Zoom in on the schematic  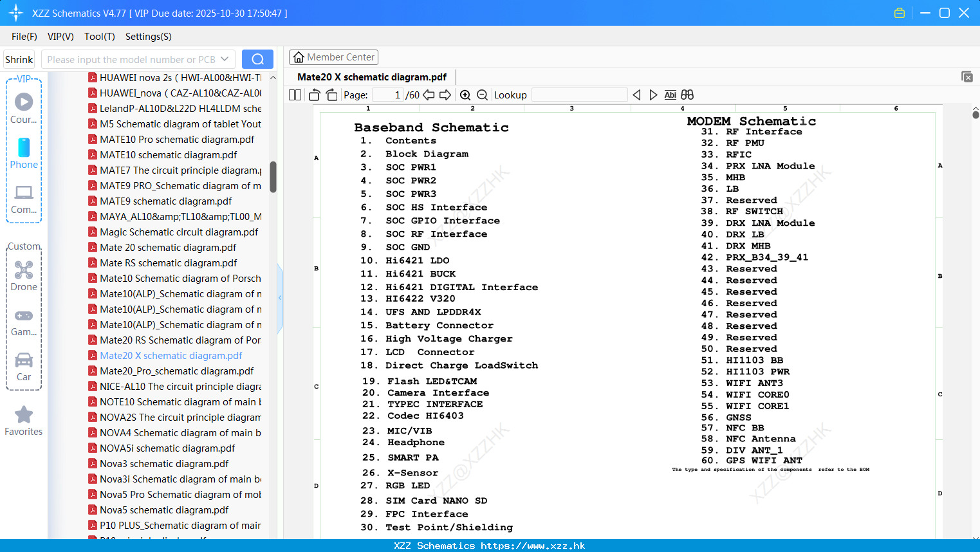pyautogui.click(x=465, y=95)
